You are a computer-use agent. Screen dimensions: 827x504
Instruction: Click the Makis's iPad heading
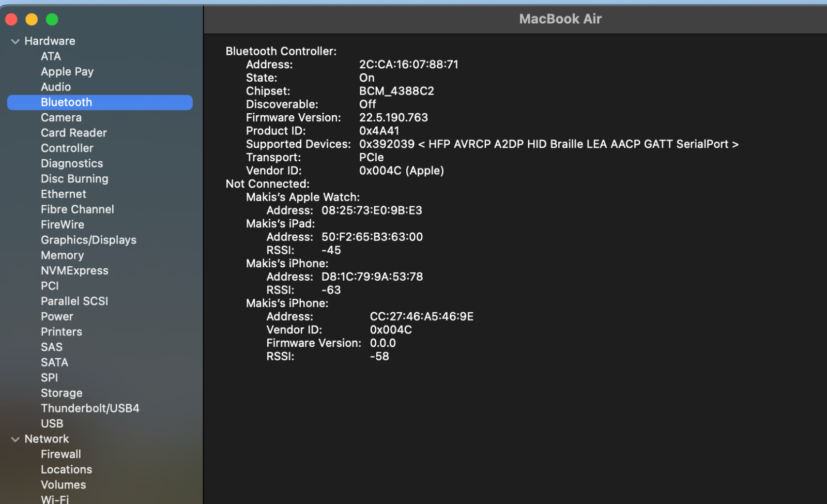(280, 224)
